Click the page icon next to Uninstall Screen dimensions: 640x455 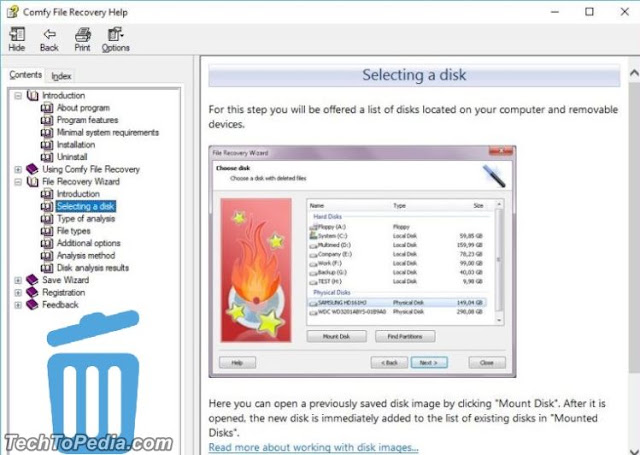(47, 157)
